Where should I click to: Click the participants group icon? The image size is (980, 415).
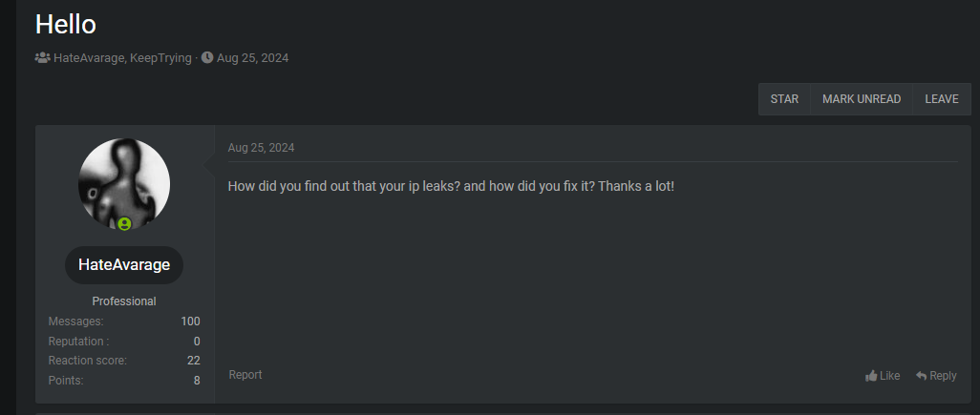click(42, 58)
